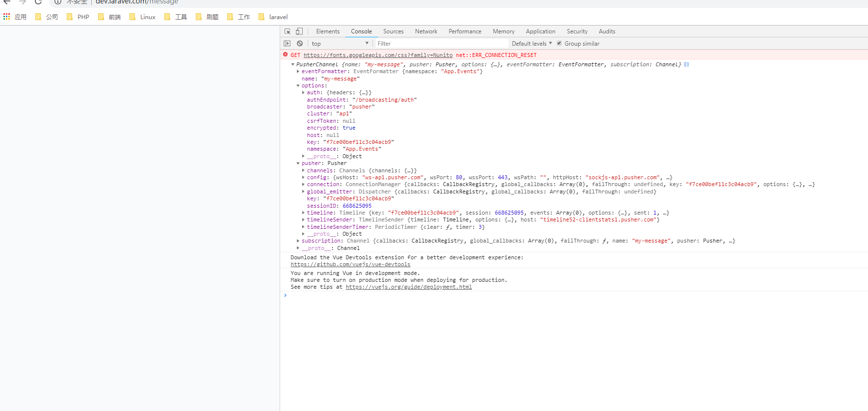Open the PHP bookmark folder

[x=78, y=17]
